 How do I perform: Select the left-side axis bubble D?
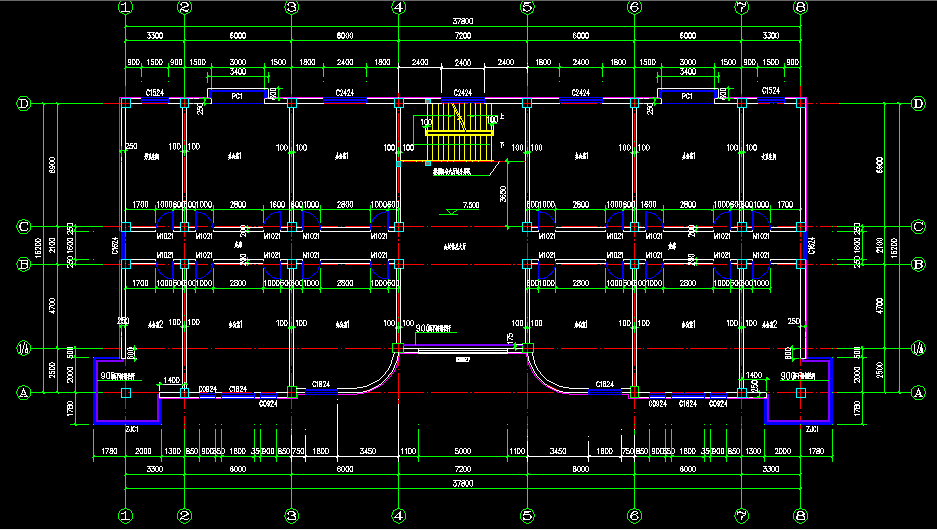click(x=23, y=103)
